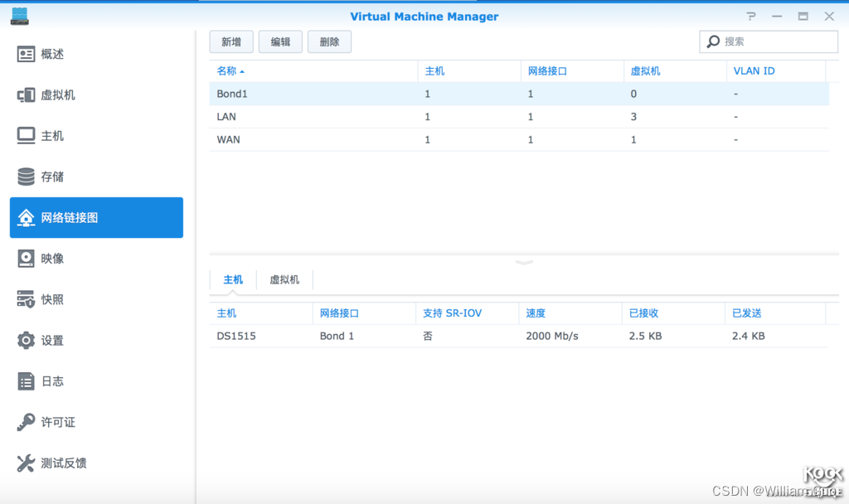Click the 映像 image disk icon

(26, 259)
